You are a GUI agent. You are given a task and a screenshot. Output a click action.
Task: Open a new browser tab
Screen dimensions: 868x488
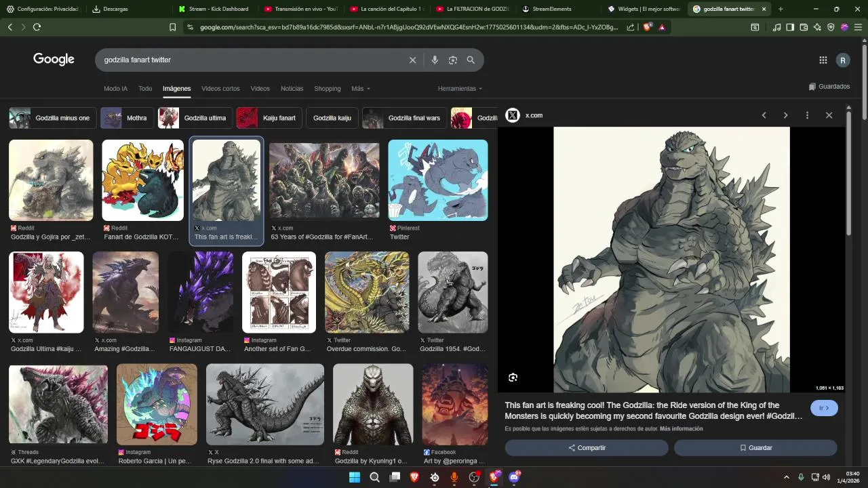[781, 9]
